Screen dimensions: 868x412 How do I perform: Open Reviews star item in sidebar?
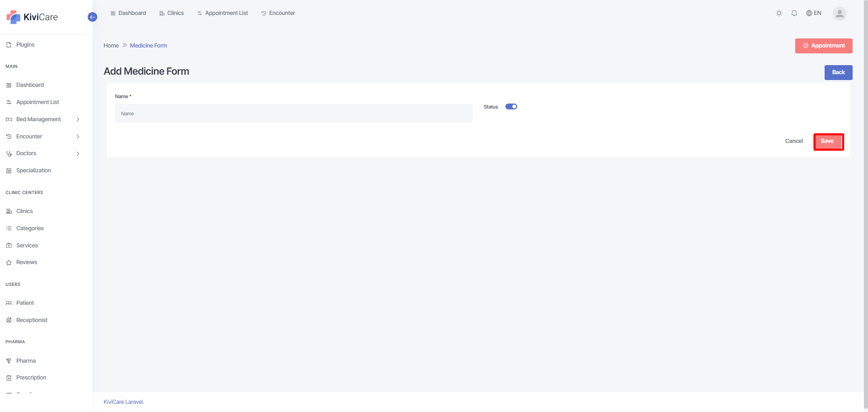pyautogui.click(x=26, y=262)
